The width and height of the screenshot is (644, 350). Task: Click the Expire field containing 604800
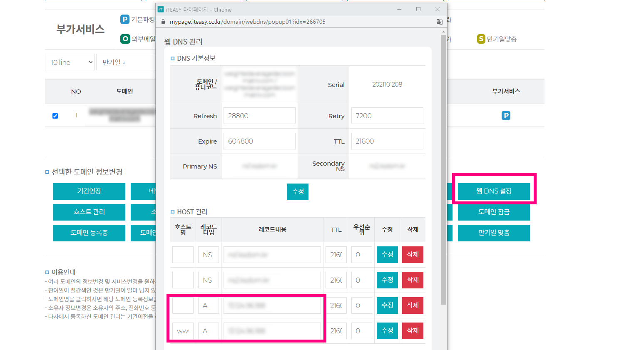(x=259, y=141)
